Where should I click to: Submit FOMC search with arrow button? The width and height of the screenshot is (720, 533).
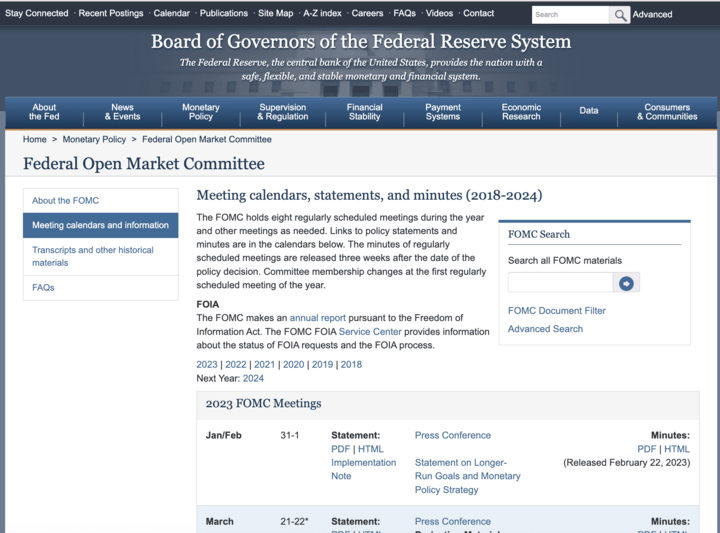coord(626,283)
